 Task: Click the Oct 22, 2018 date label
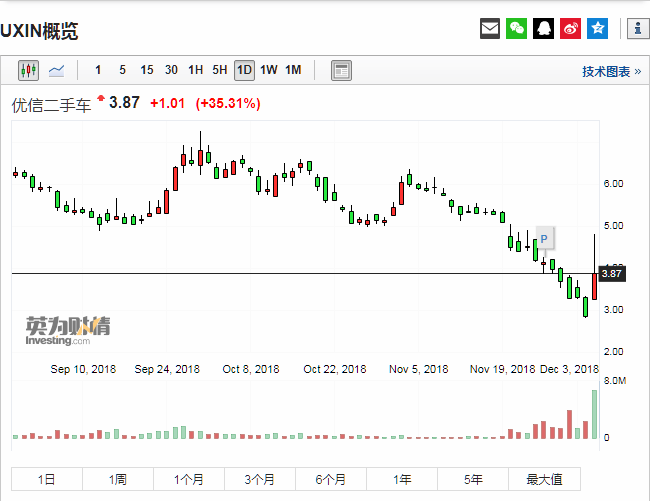(335, 369)
